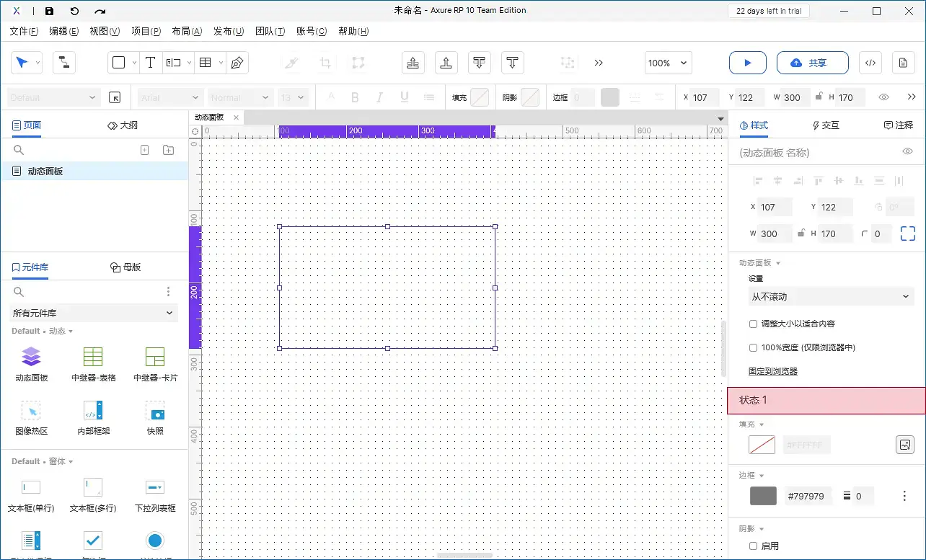Check the 100%宽度 option
The height and width of the screenshot is (560, 926).
(x=754, y=347)
